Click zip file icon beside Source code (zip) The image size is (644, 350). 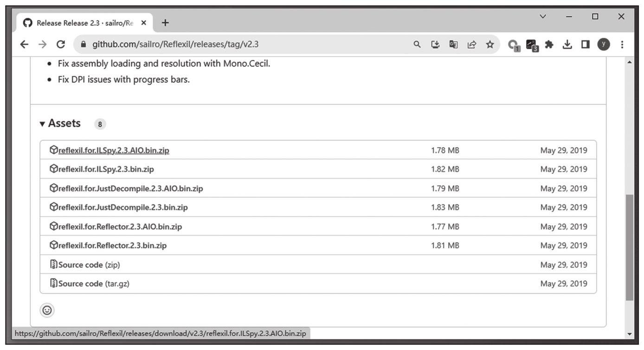point(53,265)
